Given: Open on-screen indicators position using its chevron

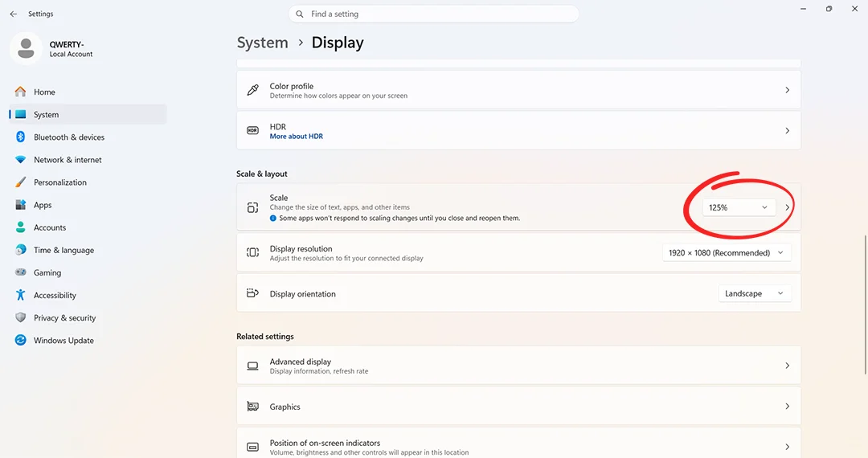Looking at the screenshot, I should pos(787,447).
